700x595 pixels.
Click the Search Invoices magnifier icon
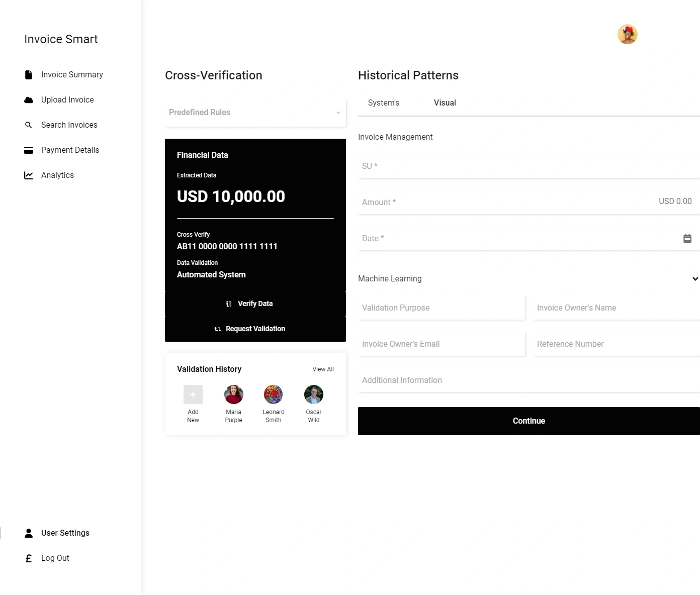coord(29,125)
